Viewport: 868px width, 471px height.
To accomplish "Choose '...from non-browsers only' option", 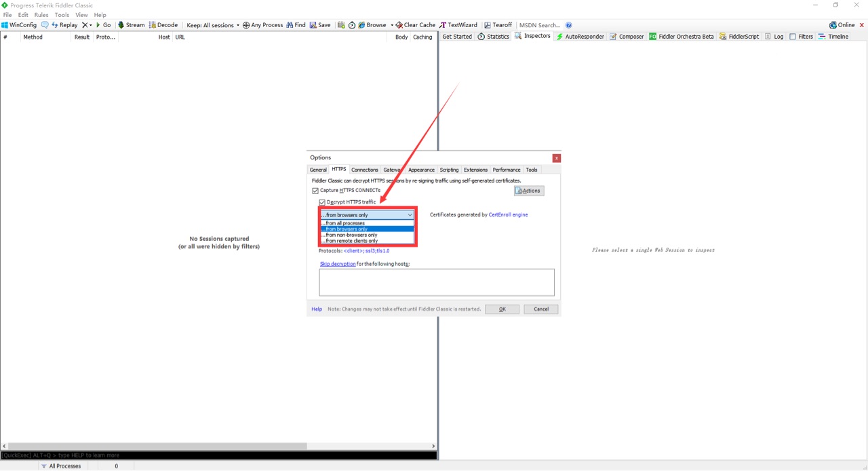I will point(367,235).
